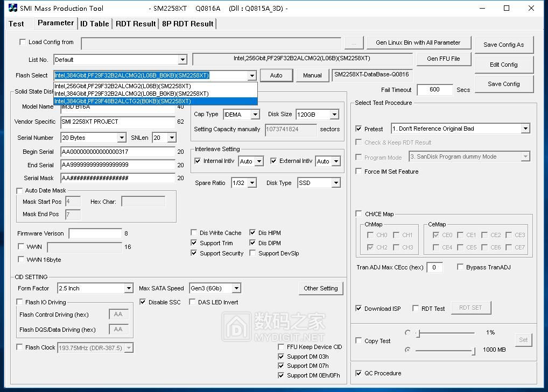Open Other Setting dialog
548x392 pixels.
(x=321, y=288)
